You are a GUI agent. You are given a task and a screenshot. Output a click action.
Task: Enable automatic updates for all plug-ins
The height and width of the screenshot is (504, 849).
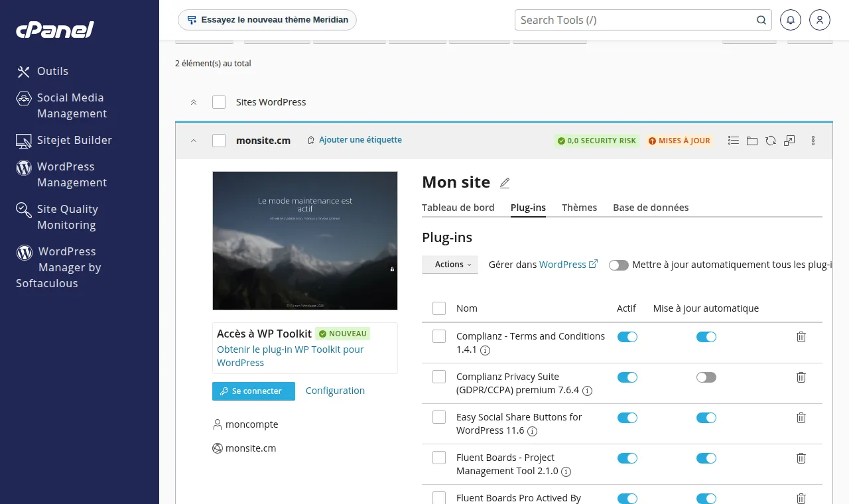tap(619, 265)
